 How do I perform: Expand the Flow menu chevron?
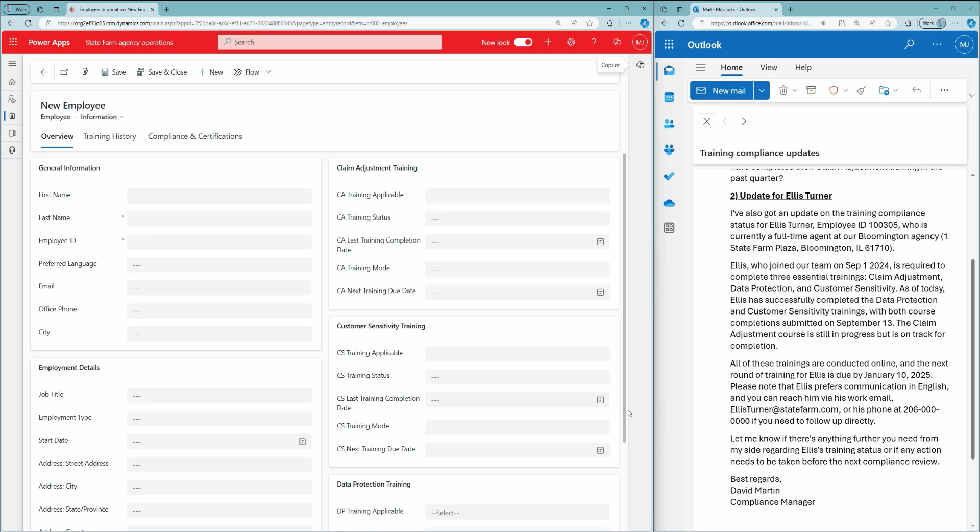pyautogui.click(x=268, y=72)
